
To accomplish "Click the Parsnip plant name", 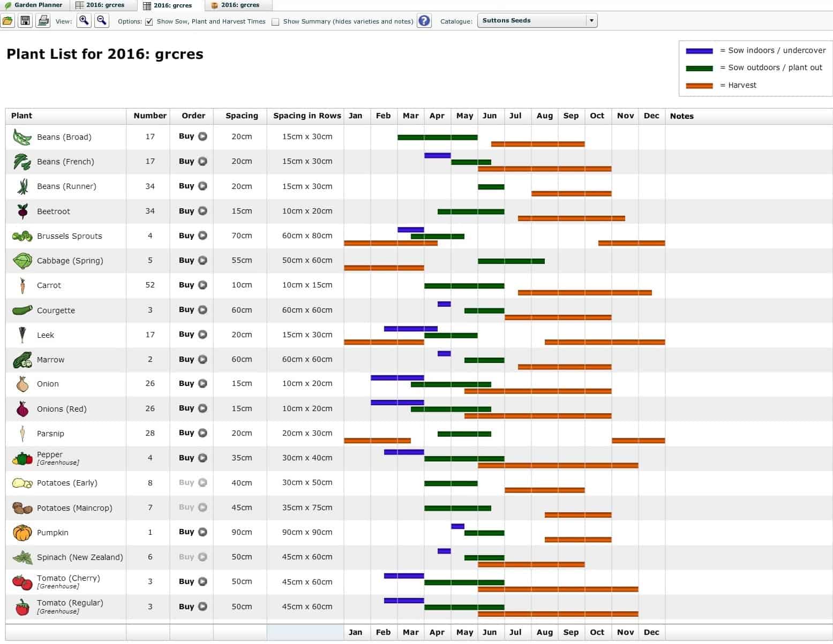I will (x=50, y=434).
